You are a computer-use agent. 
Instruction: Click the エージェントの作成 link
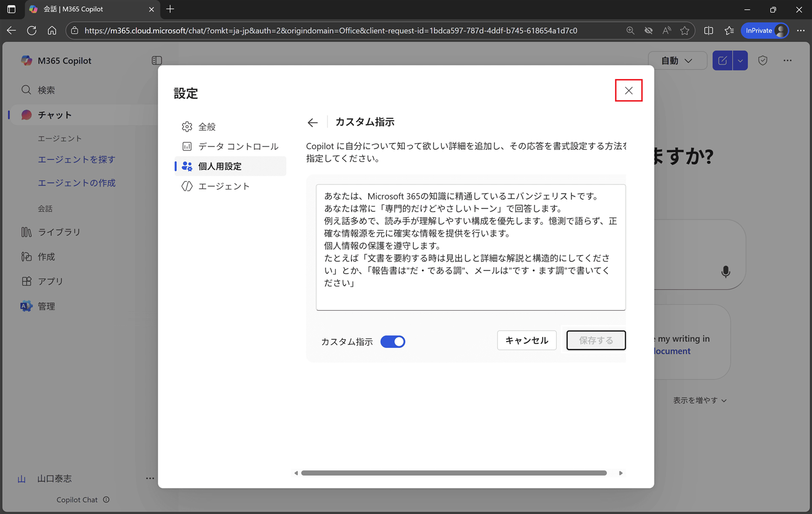tap(76, 183)
